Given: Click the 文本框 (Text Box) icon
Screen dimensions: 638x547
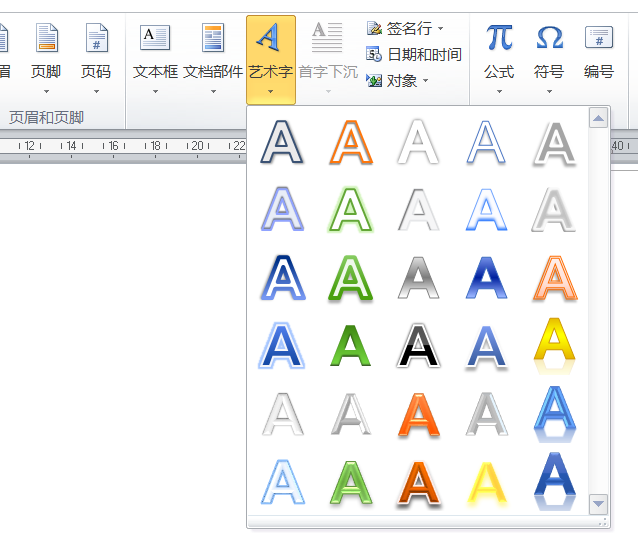Looking at the screenshot, I should point(155,39).
